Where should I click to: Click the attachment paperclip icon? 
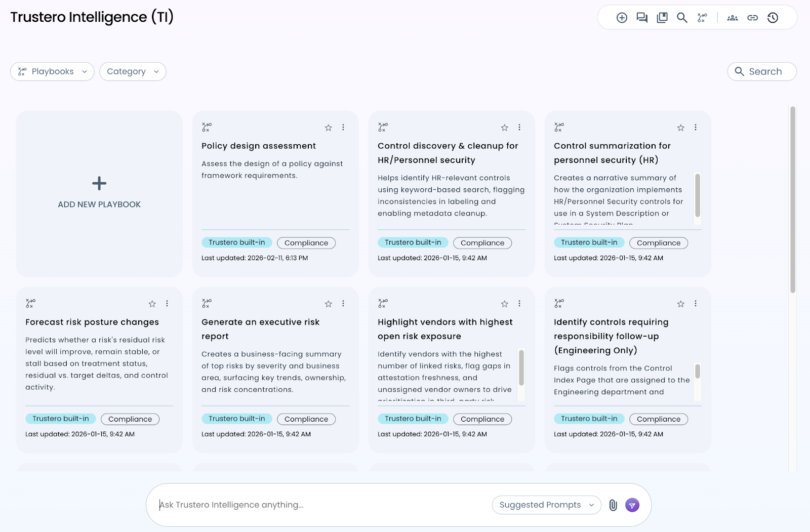(x=613, y=505)
